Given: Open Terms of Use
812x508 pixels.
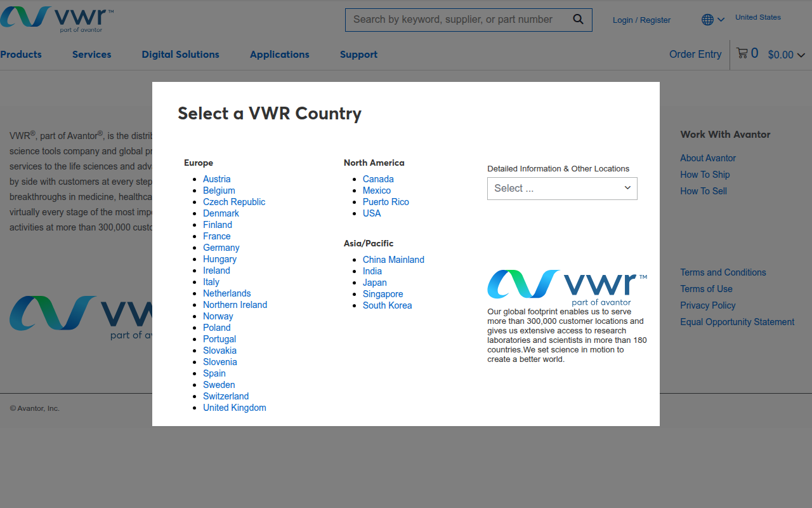Looking at the screenshot, I should point(706,289).
